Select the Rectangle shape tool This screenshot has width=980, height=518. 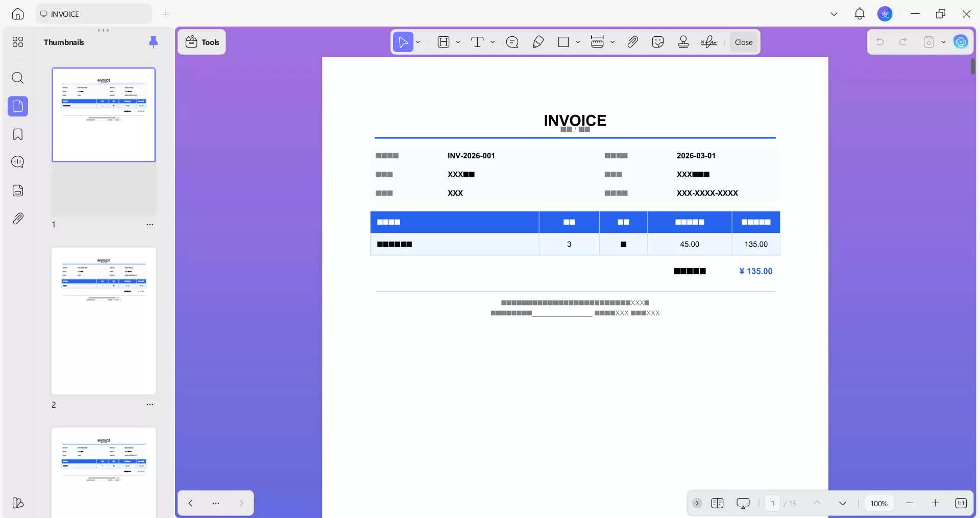(564, 42)
